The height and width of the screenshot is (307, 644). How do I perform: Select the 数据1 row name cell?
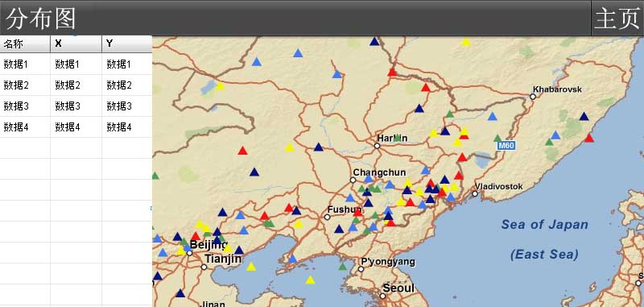(25, 64)
